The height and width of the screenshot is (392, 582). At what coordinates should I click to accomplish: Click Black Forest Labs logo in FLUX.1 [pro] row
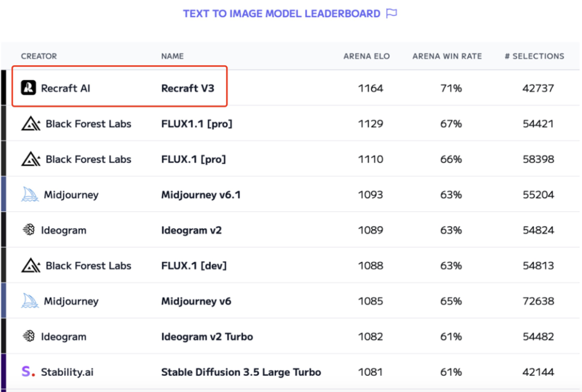tap(31, 159)
